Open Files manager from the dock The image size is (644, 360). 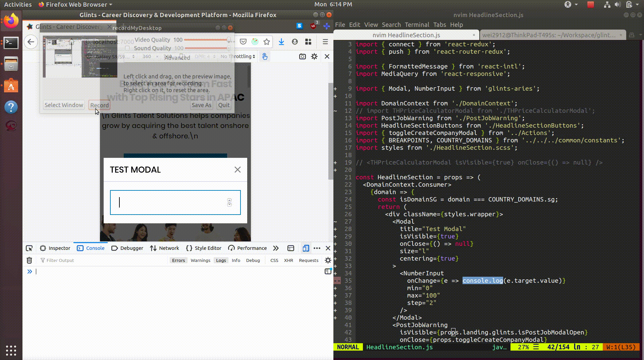pyautogui.click(x=11, y=64)
